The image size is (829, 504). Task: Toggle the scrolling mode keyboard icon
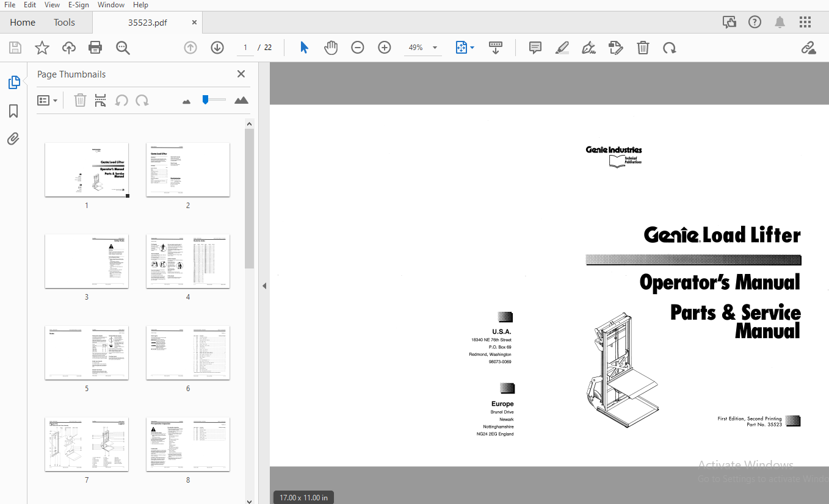(496, 48)
